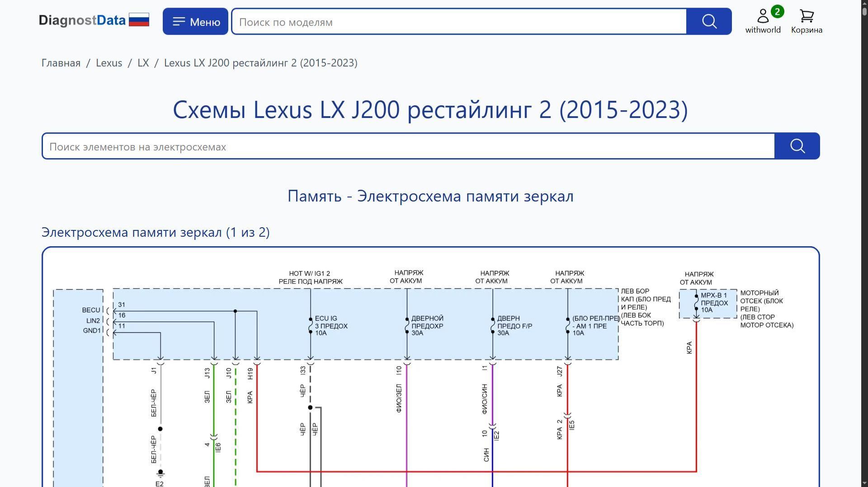Click the GND1 pin label

click(92, 331)
